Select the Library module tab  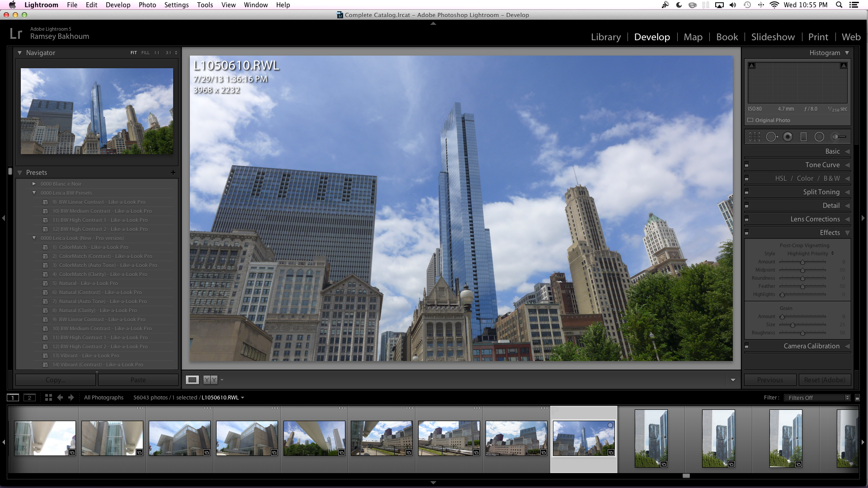[606, 37]
